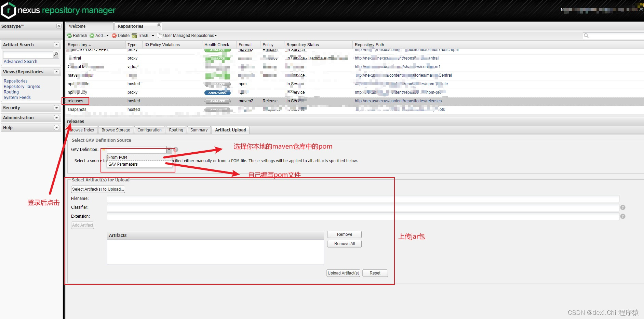Click the Reset button

(375, 273)
